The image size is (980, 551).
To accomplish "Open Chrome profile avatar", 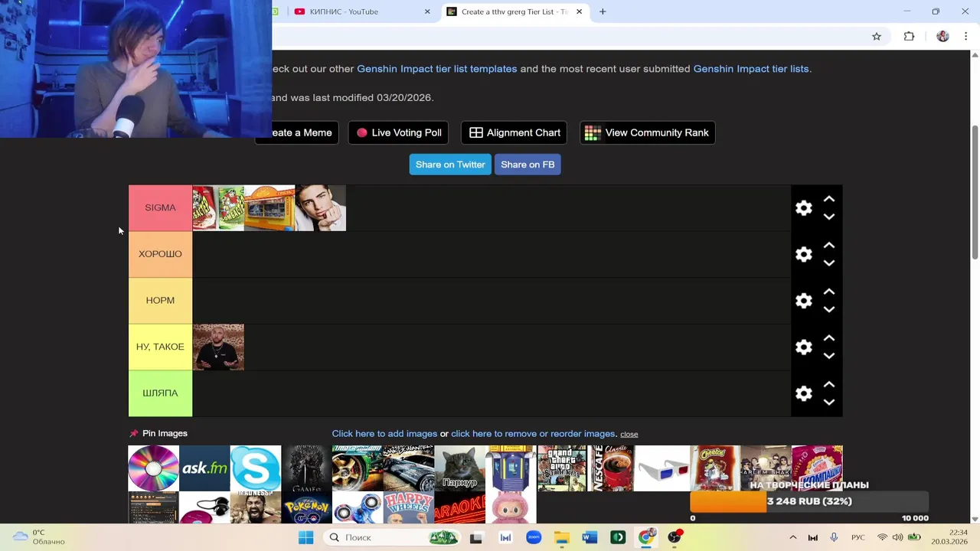I will pos(942,36).
